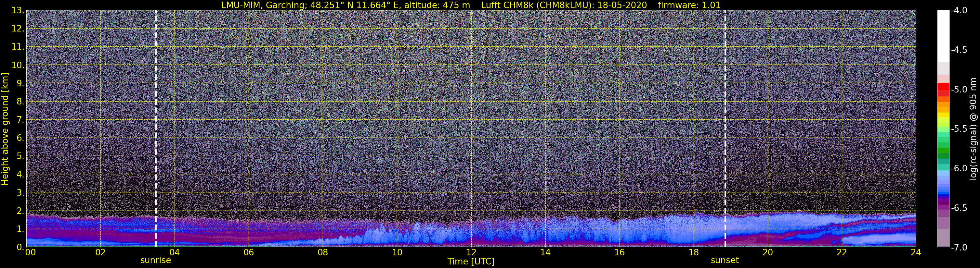Click the red region of the colorbar
Image resolution: width=980 pixels, height=268 pixels.
pos(943,90)
